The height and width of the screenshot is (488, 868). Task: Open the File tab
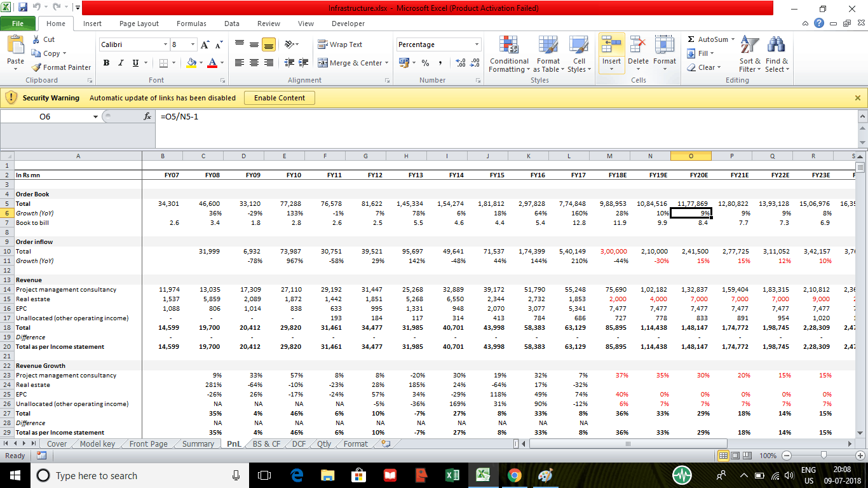pos(18,24)
